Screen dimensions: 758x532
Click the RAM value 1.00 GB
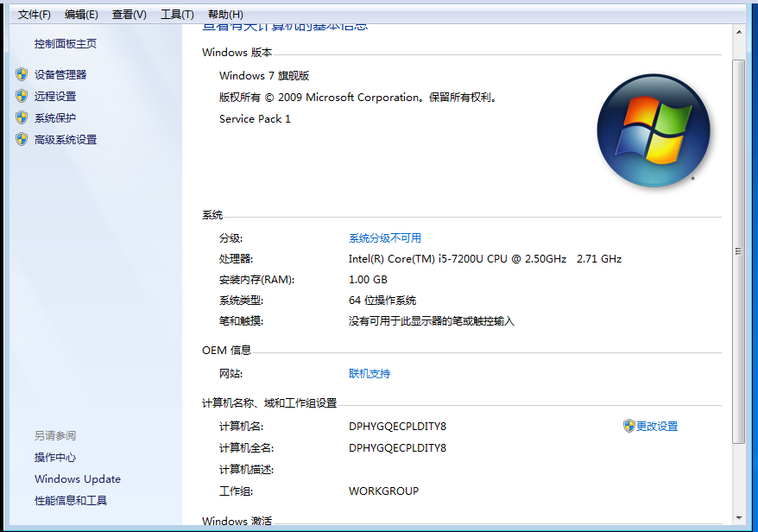coord(368,280)
